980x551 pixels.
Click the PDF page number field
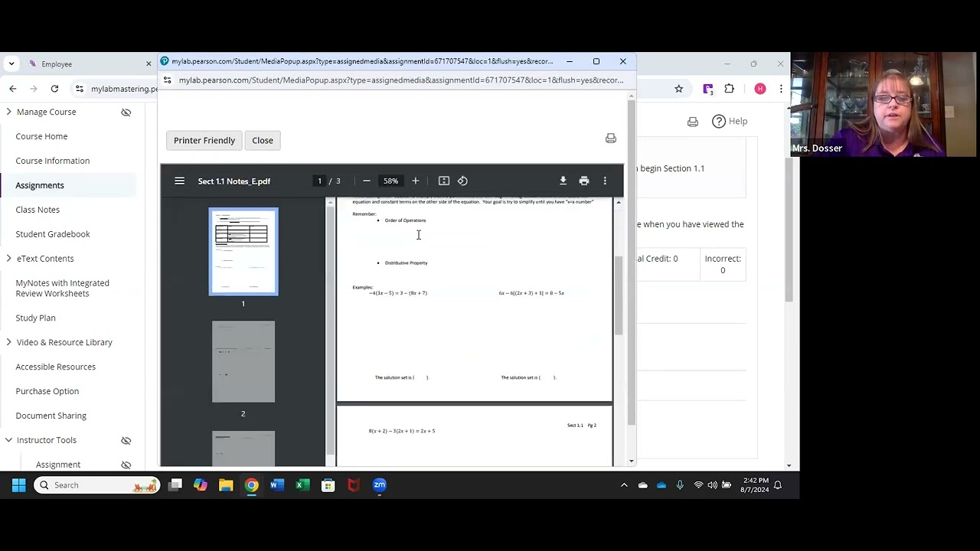[x=320, y=181]
